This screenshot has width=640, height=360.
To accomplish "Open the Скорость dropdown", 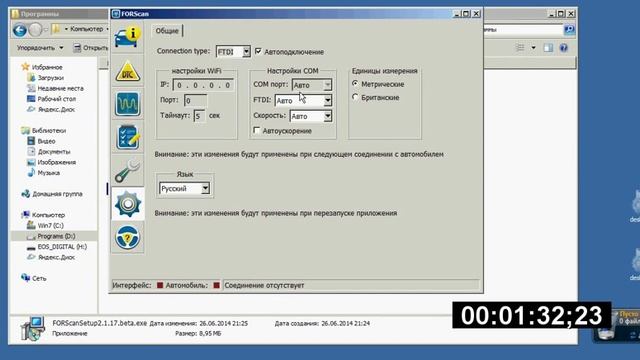I will pos(327,116).
